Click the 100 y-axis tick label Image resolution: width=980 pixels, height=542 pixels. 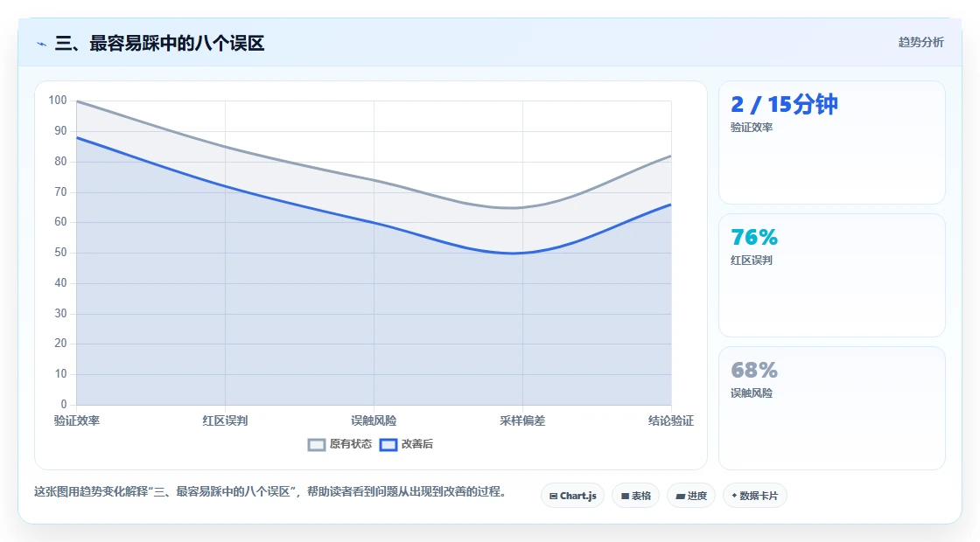58,101
